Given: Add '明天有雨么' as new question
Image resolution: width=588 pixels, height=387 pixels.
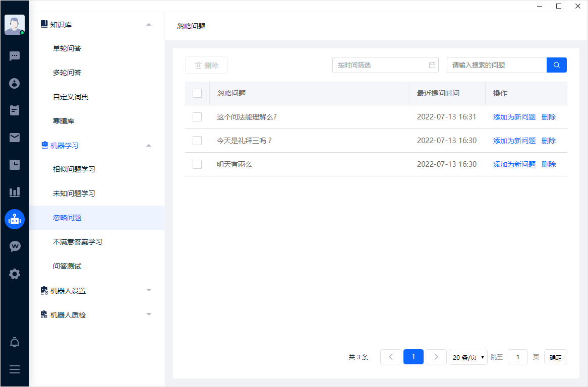Looking at the screenshot, I should [x=514, y=164].
